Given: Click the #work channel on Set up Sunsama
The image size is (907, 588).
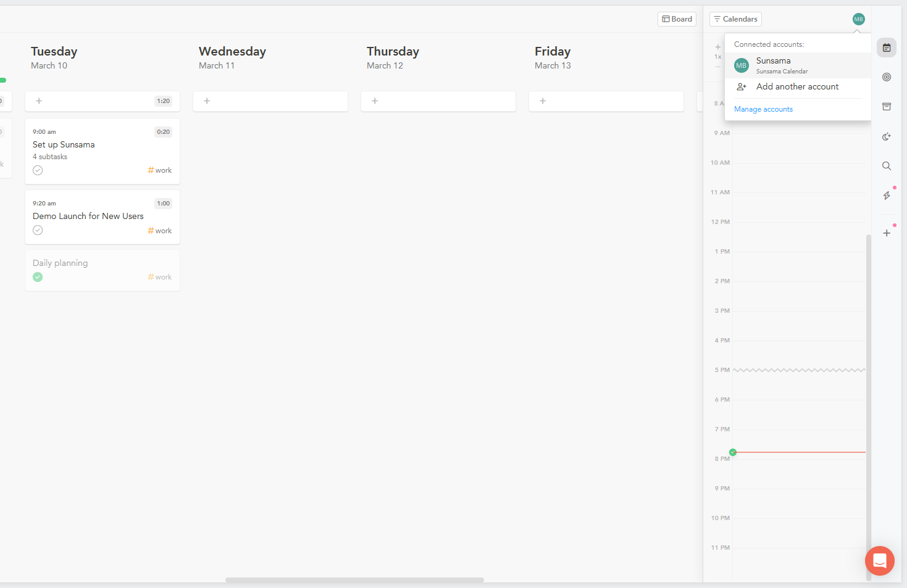Looking at the screenshot, I should (160, 170).
